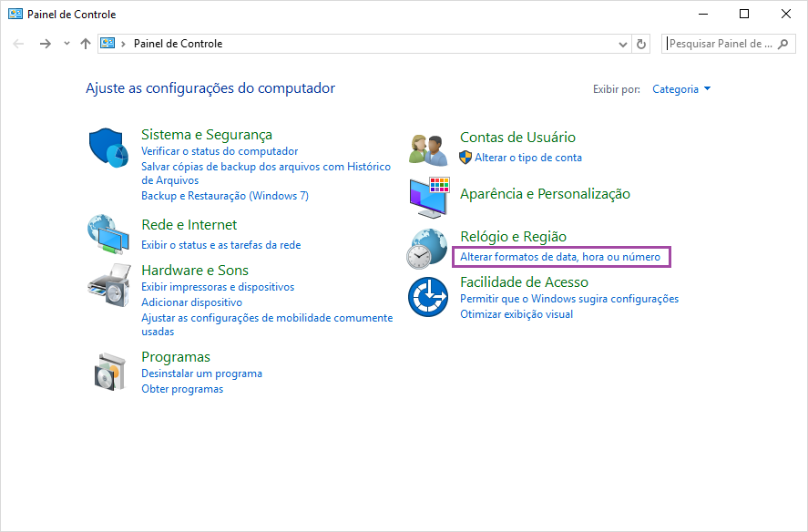The width and height of the screenshot is (808, 532).
Task: Open the Relógio e Região clock globe icon
Action: [x=427, y=249]
